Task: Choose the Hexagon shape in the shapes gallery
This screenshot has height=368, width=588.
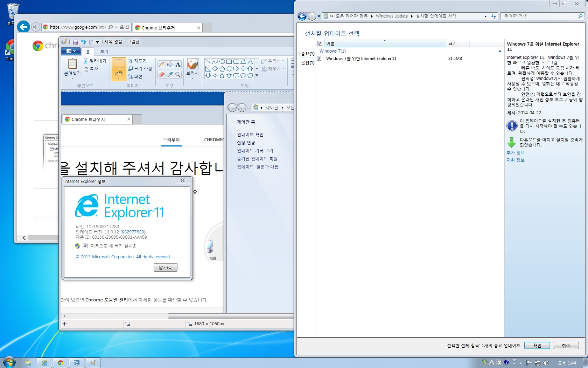Action: click(x=229, y=69)
